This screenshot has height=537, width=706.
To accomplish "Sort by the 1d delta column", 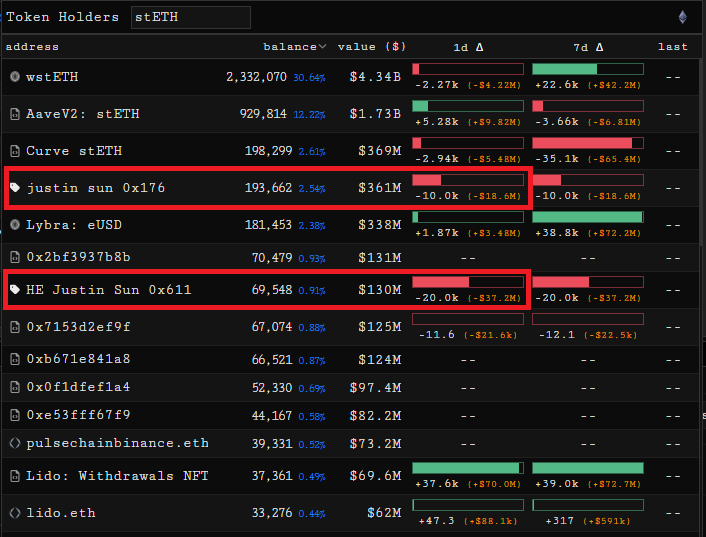I will point(467,47).
